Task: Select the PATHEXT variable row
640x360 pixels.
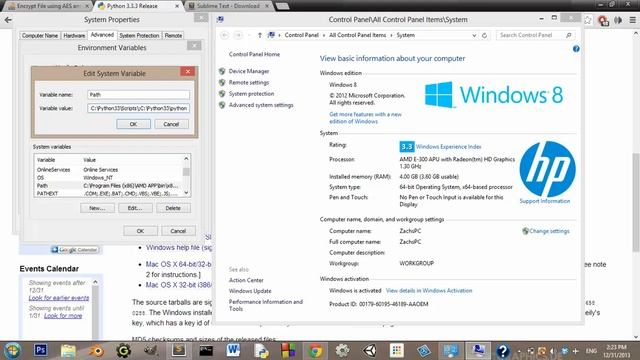Action: [108, 193]
